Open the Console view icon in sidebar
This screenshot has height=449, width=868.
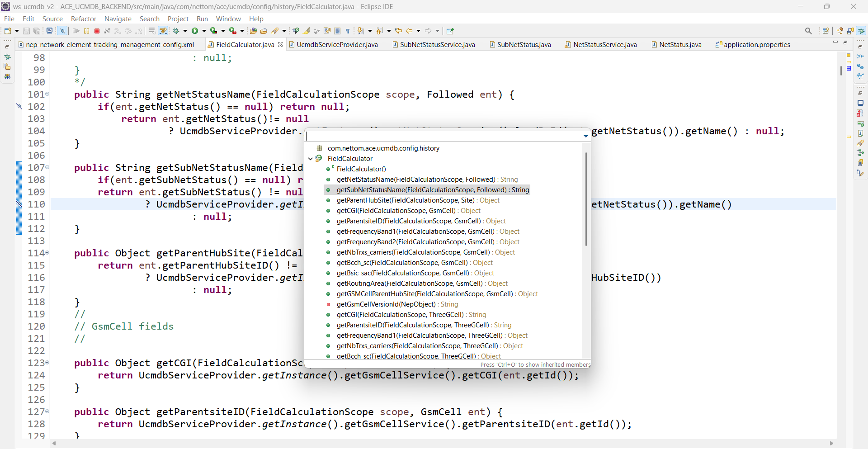(x=860, y=103)
